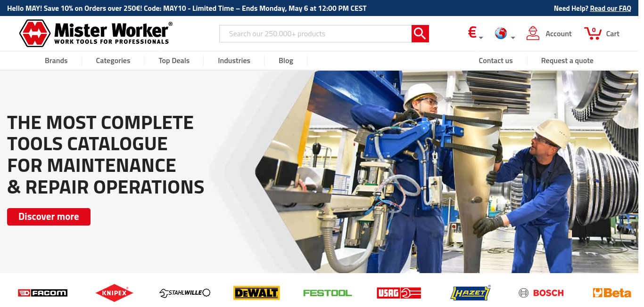
Task: Go to the Blog page
Action: pos(286,61)
